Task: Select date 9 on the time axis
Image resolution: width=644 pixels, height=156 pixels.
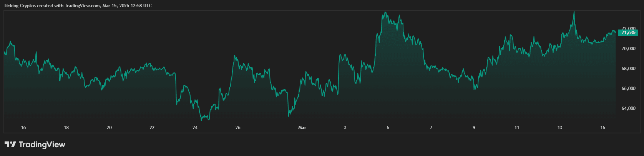Action: point(474,128)
